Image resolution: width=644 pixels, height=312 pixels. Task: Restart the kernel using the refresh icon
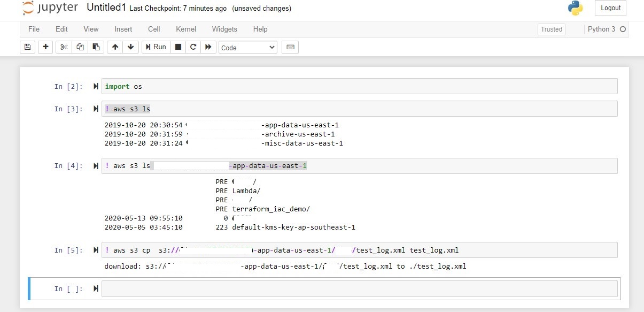(193, 47)
